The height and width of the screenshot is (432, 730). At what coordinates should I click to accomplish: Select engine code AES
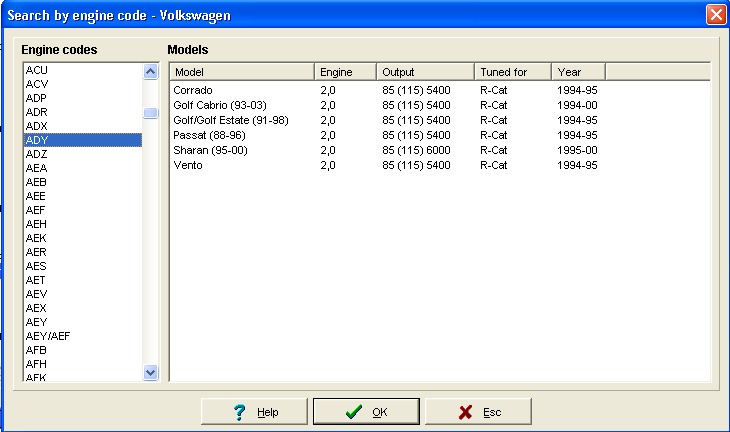(83, 266)
